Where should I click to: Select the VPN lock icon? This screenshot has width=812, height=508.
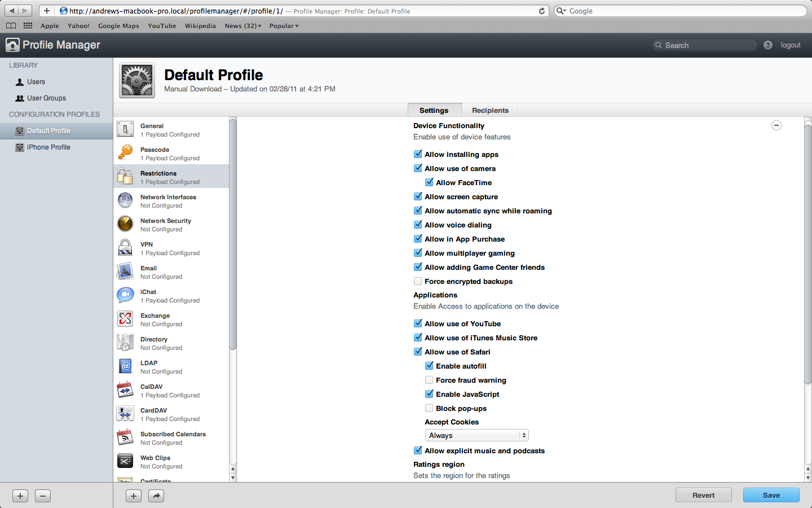pyautogui.click(x=125, y=248)
